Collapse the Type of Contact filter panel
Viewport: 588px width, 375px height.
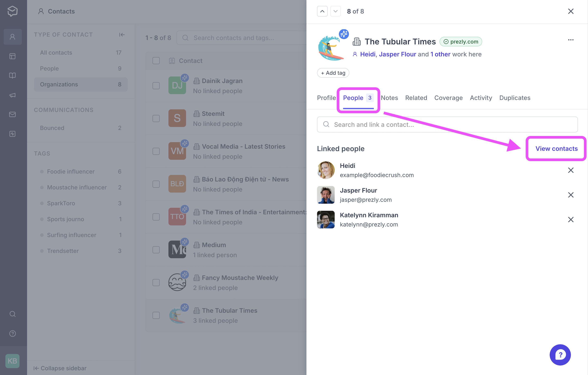(x=122, y=35)
